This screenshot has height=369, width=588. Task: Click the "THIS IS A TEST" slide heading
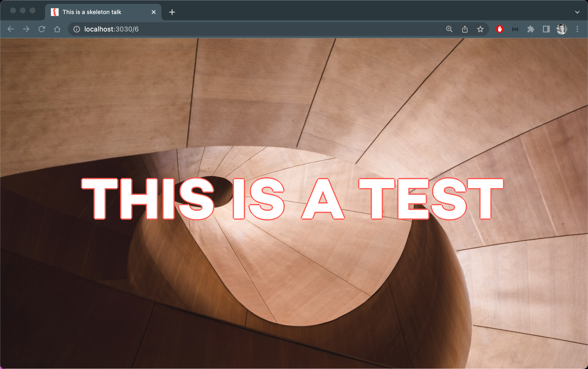pyautogui.click(x=292, y=199)
